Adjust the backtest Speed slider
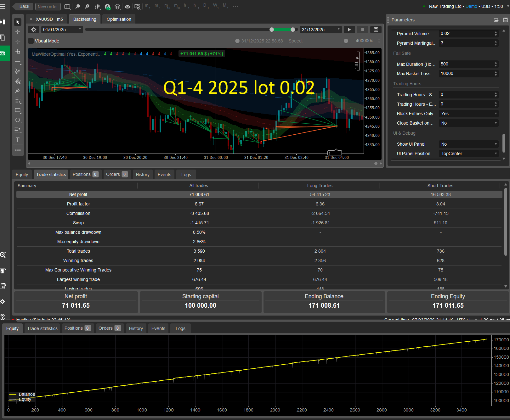 tap(346, 41)
